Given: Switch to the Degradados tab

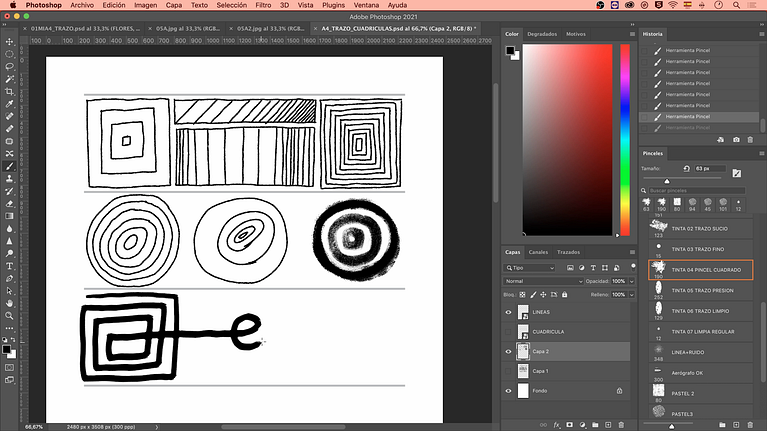Looking at the screenshot, I should [x=542, y=34].
